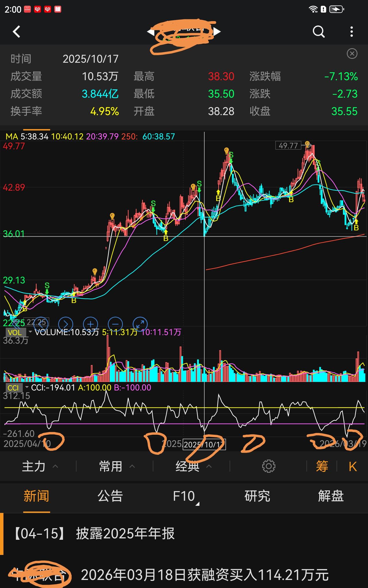The width and height of the screenshot is (368, 588).
Task: Switch to the 新闻 tab
Action: [37, 496]
